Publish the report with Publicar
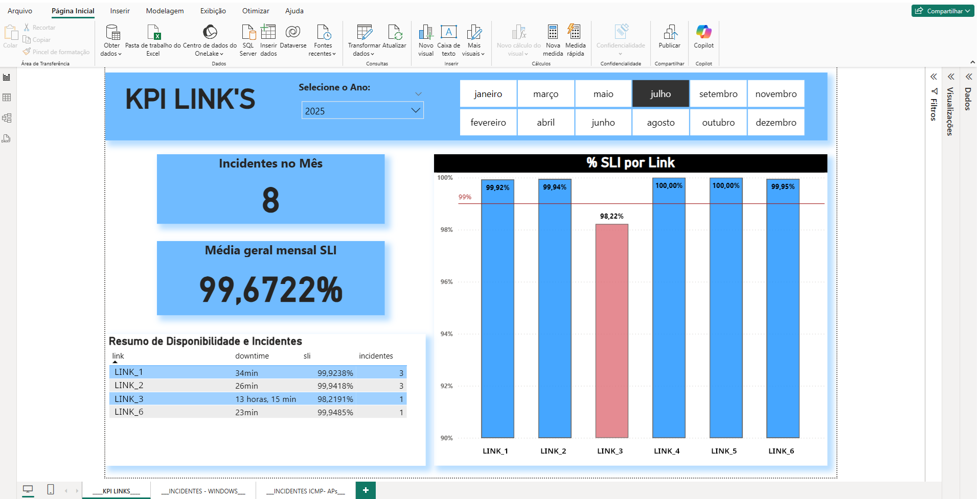This screenshot has height=499, width=980. click(x=669, y=41)
